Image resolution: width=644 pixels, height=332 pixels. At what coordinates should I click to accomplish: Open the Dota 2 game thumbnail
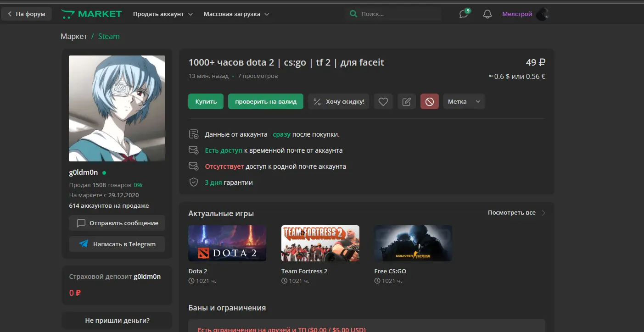227,243
